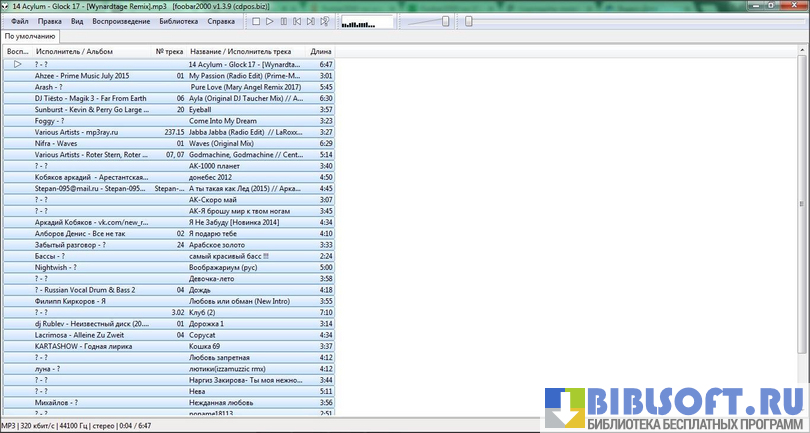Click the spectrum visualization display
Screen dimensions: 810x433
click(x=366, y=21)
